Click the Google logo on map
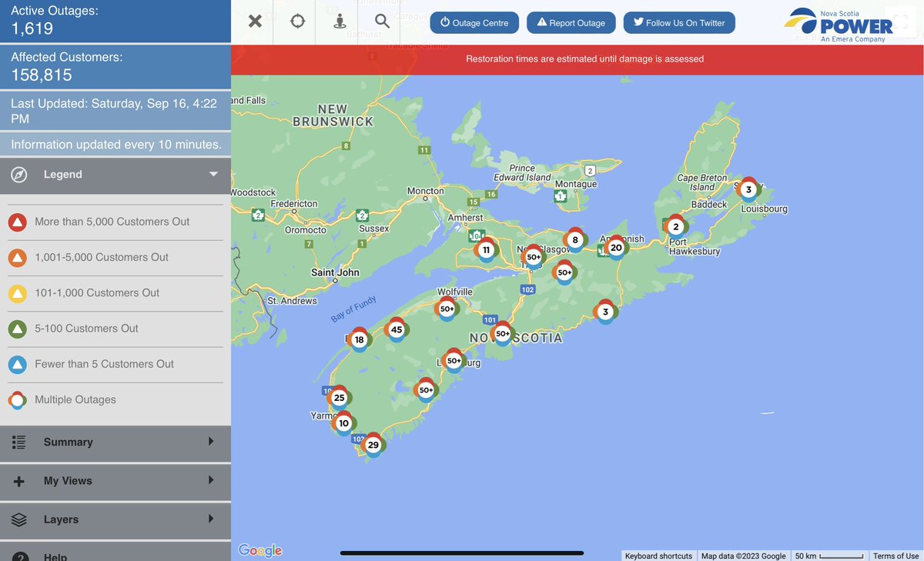The image size is (924, 561). [x=260, y=550]
